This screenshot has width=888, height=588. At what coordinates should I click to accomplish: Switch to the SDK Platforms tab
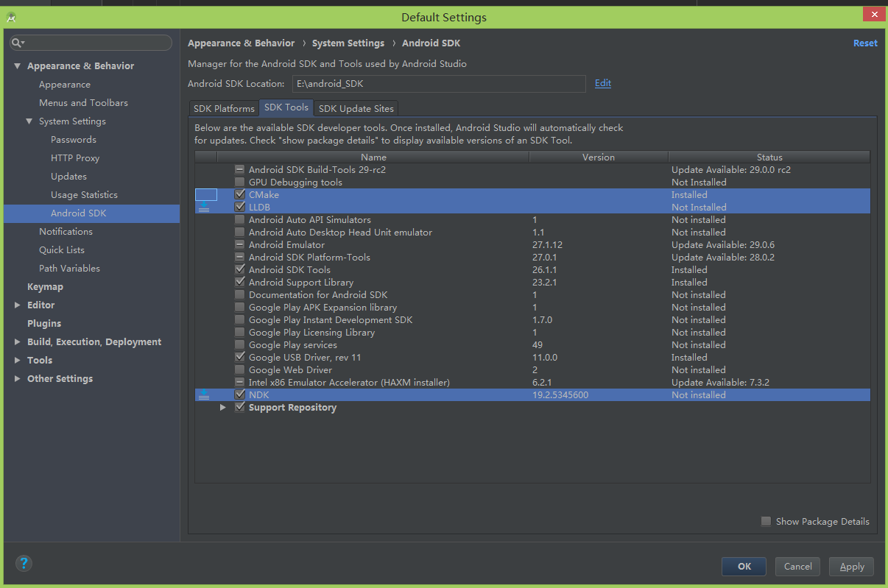pyautogui.click(x=224, y=109)
